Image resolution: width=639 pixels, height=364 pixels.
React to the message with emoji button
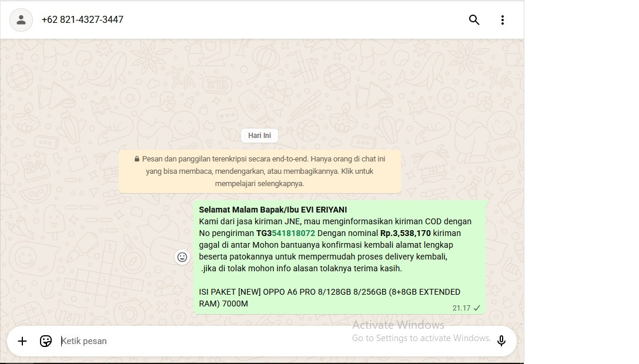(x=182, y=257)
